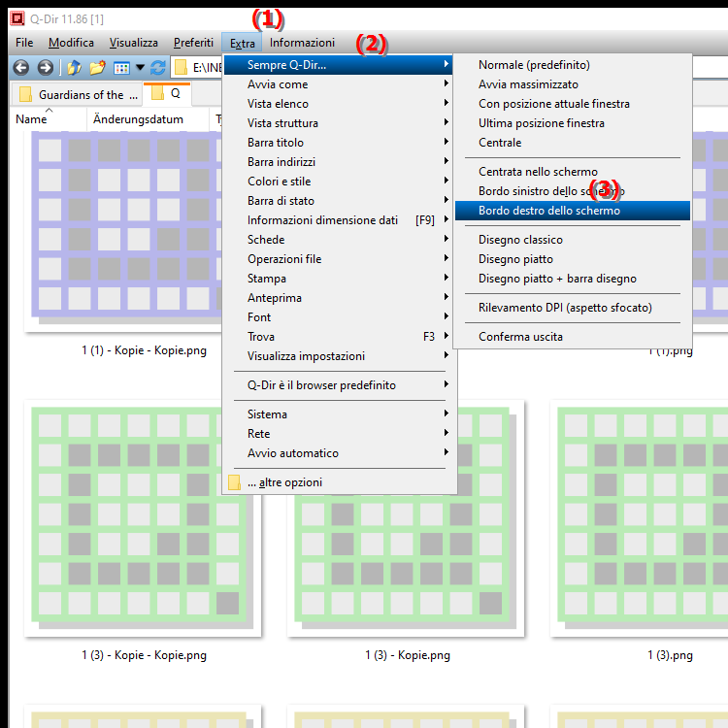The image size is (728, 728).
Task: Go back with the left arrow button
Action: (x=21, y=68)
